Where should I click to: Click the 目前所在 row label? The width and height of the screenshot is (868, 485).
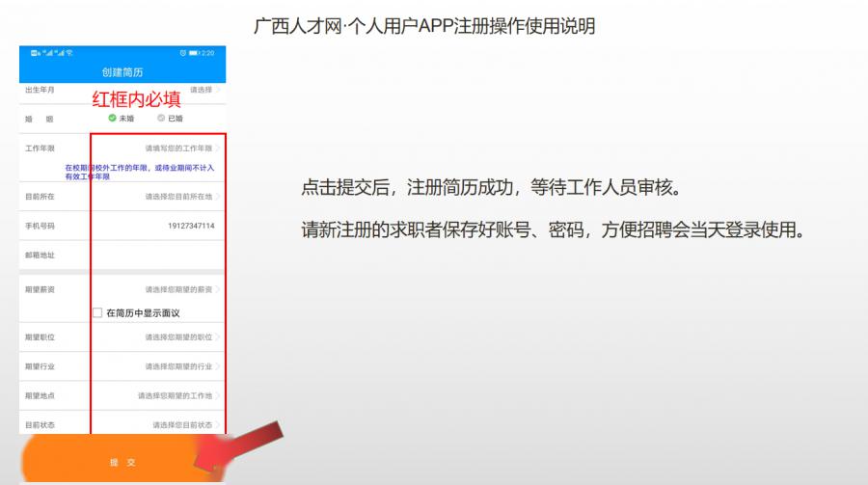tap(40, 197)
